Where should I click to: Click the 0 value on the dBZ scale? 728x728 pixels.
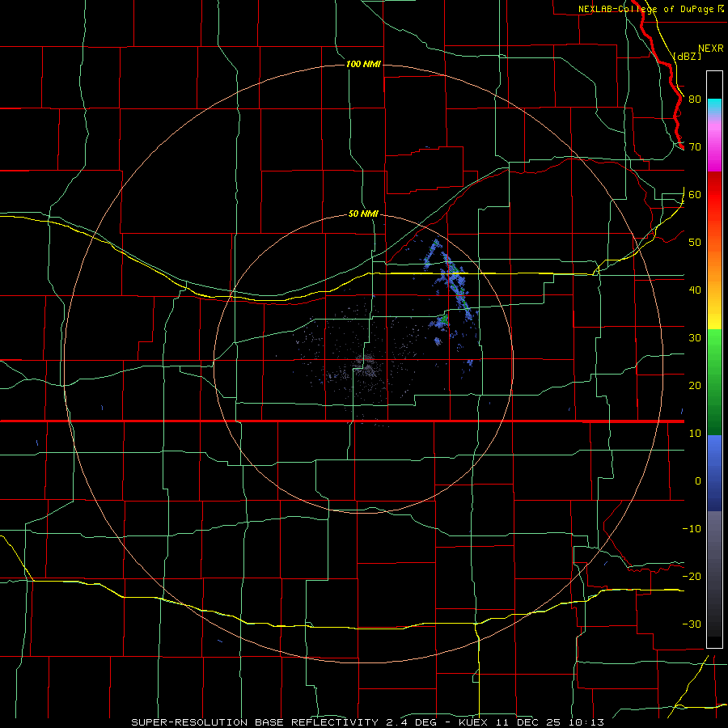698,481
